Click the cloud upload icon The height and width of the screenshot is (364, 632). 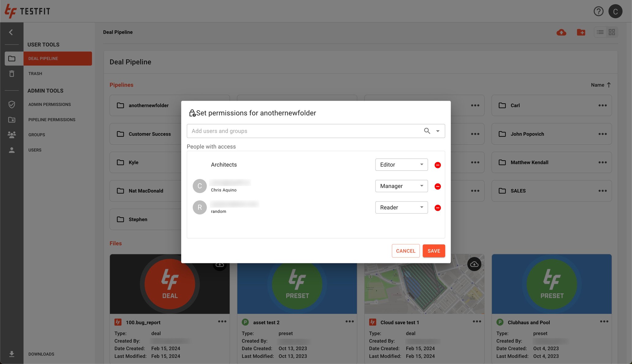tap(561, 32)
